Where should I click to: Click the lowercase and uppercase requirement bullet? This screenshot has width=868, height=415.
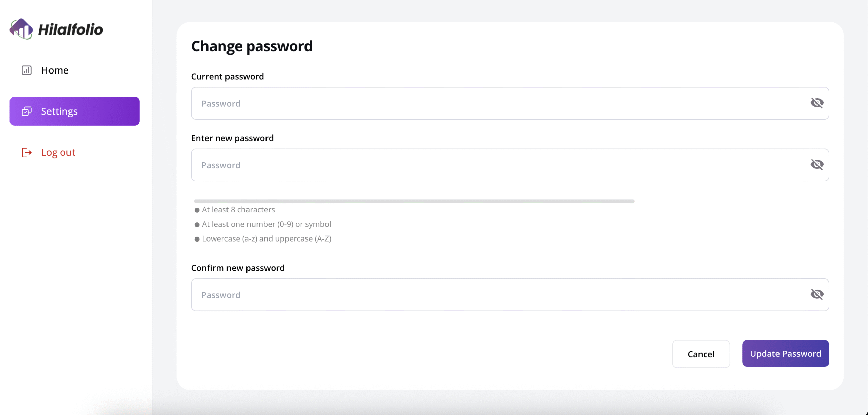click(x=197, y=239)
